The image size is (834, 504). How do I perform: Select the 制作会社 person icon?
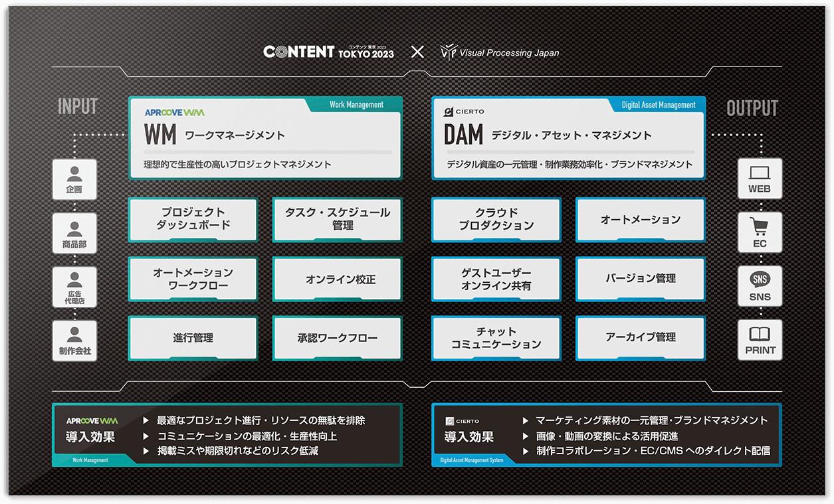pos(74,339)
